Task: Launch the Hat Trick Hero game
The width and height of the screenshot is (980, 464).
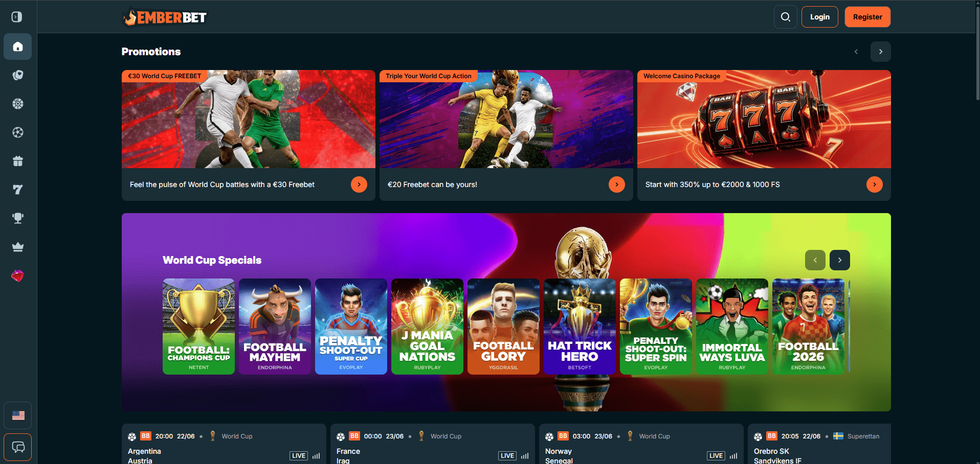Action: (x=580, y=327)
